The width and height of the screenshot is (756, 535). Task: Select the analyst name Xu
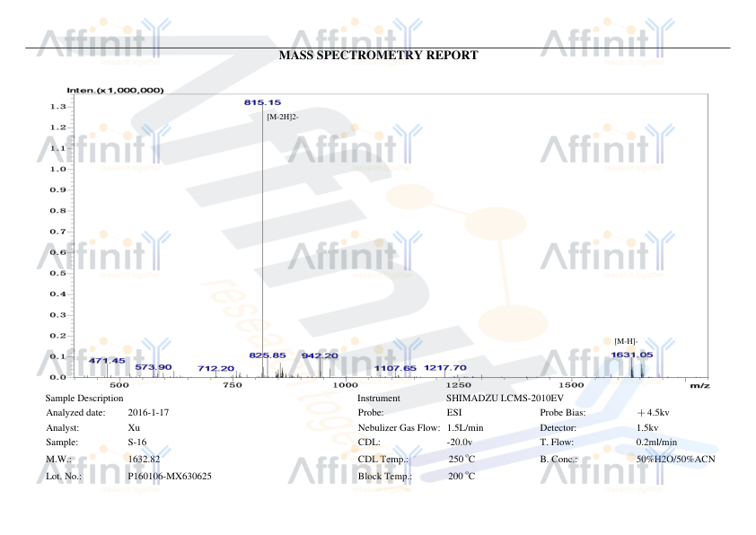pyautogui.click(x=134, y=427)
